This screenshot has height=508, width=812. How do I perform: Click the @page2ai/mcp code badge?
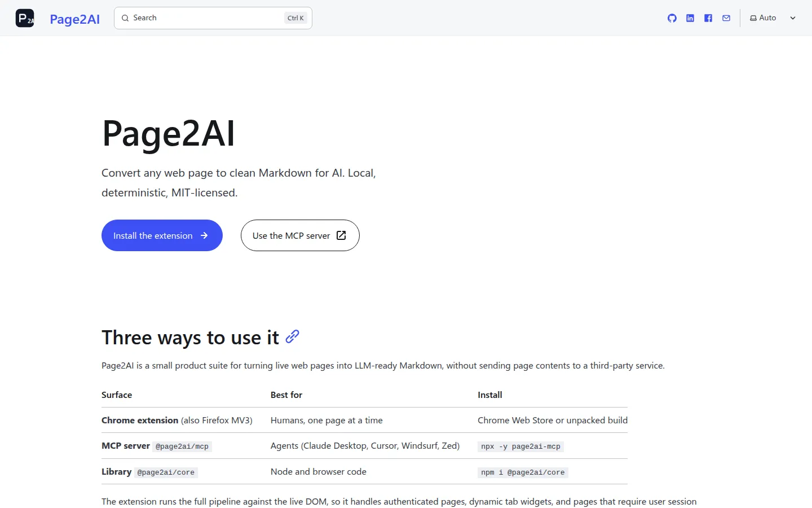[x=182, y=446]
